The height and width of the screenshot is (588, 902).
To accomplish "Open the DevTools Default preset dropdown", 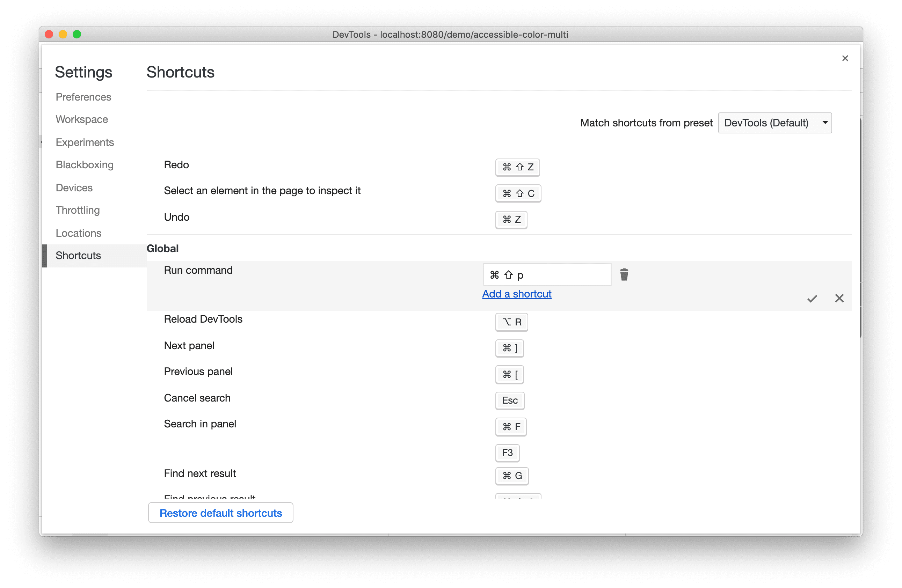I will point(783,122).
